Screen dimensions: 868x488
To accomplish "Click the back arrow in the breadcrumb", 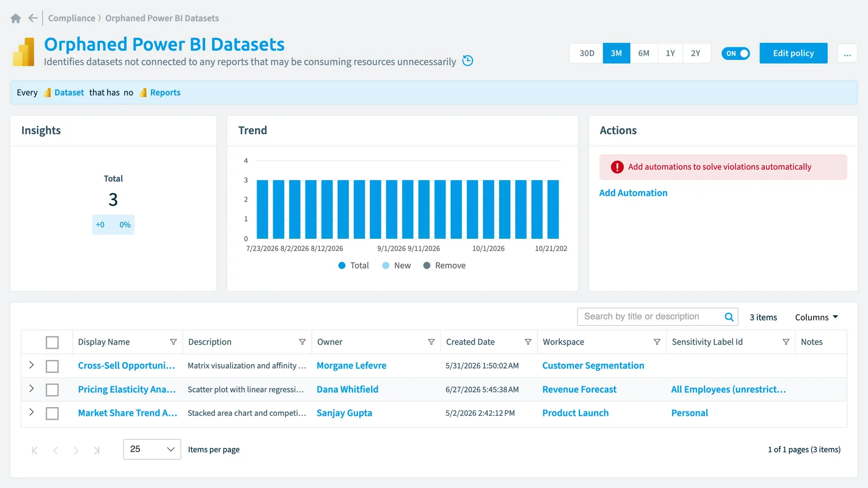I will [x=33, y=18].
